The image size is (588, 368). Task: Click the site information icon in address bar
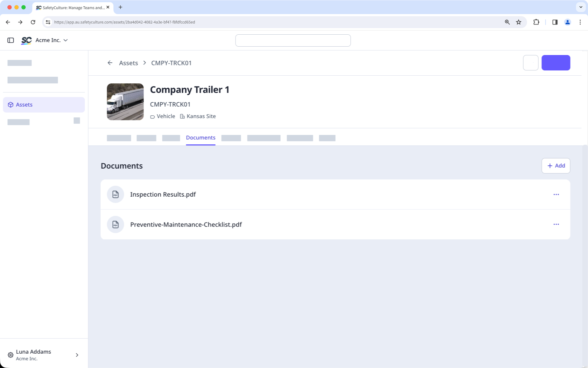point(48,22)
